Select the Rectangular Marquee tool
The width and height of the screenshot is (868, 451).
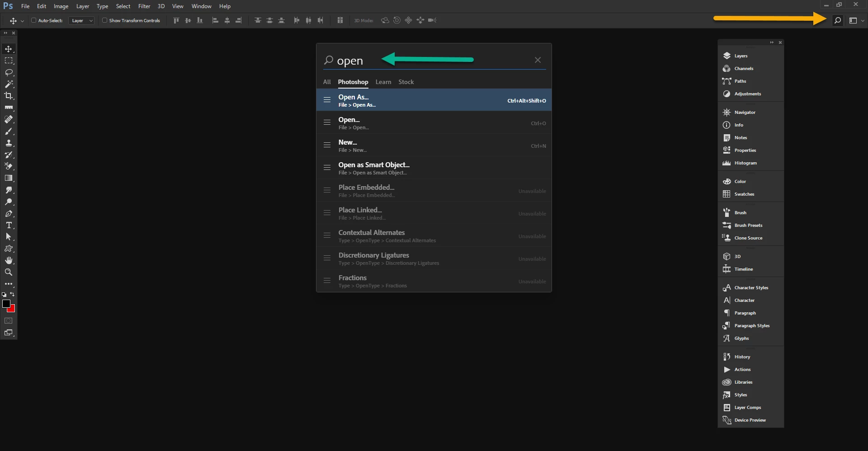[9, 61]
